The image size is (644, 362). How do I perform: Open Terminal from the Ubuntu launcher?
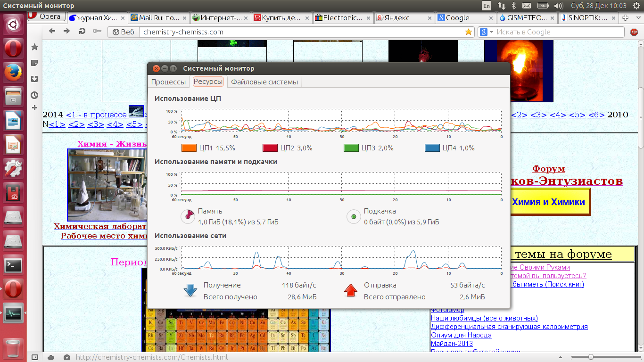tap(14, 265)
